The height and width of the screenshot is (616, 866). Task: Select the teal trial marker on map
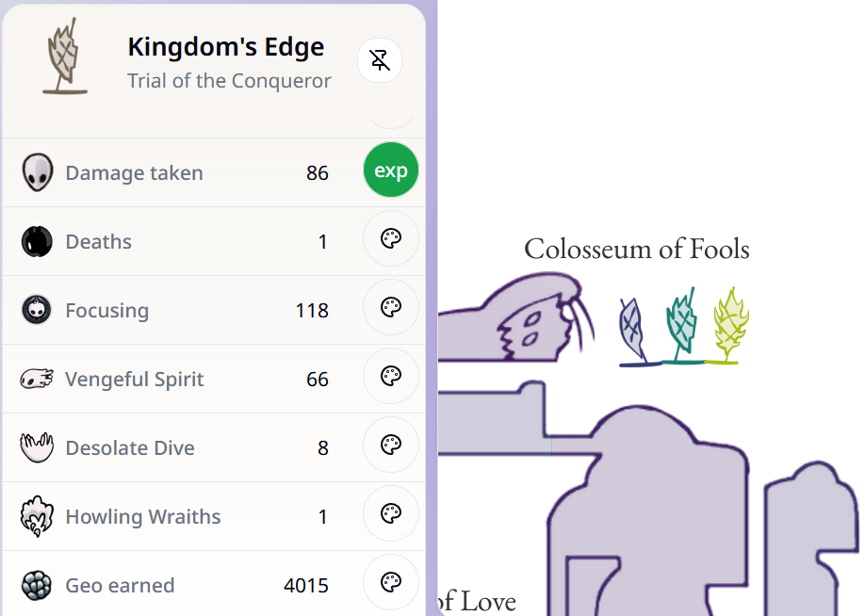[682, 326]
